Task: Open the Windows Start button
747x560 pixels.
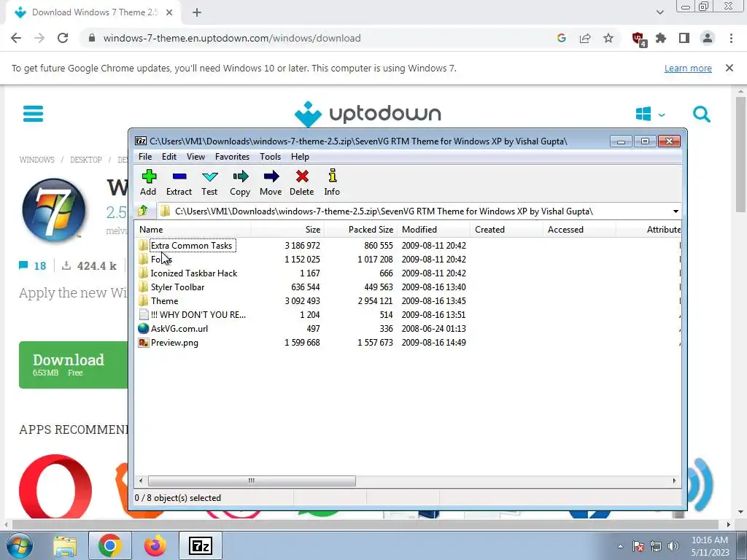Action: [x=19, y=545]
